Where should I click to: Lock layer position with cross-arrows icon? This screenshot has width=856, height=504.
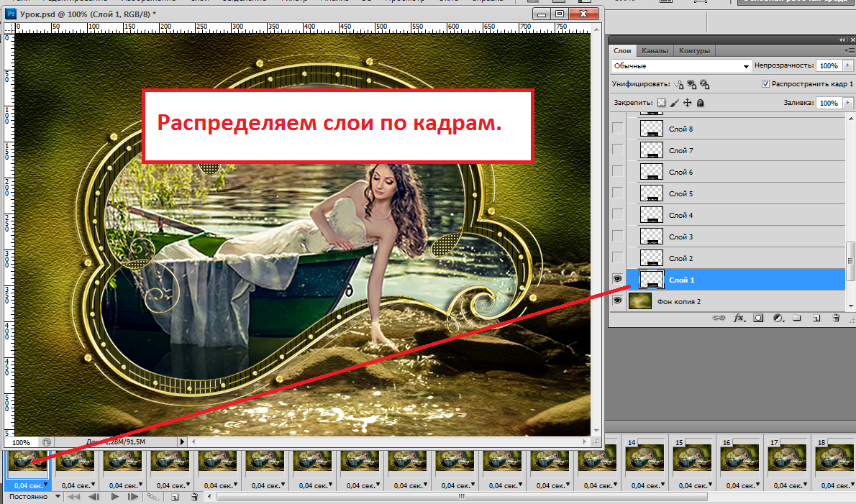(x=687, y=103)
